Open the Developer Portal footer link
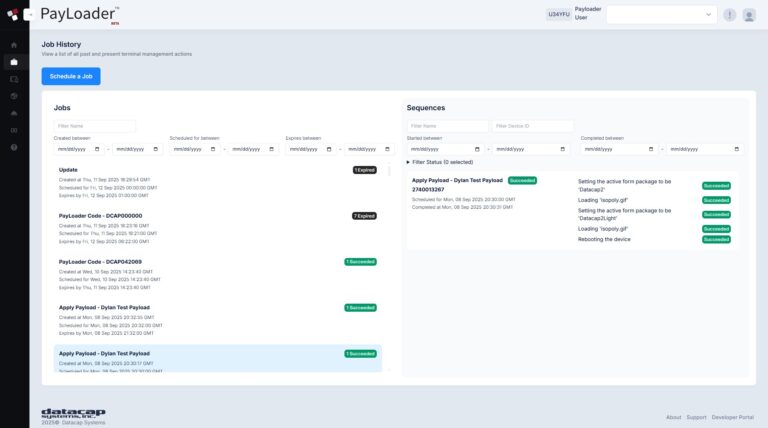 pyautogui.click(x=732, y=417)
